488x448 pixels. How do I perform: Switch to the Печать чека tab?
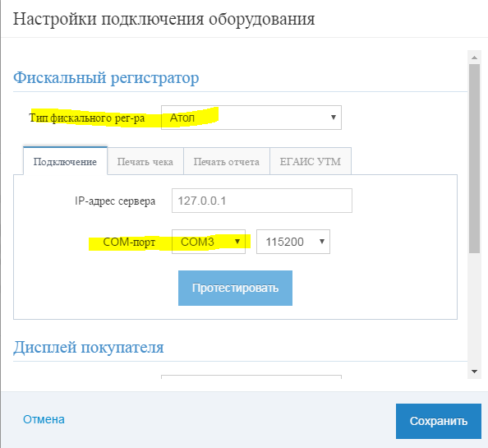(145, 162)
